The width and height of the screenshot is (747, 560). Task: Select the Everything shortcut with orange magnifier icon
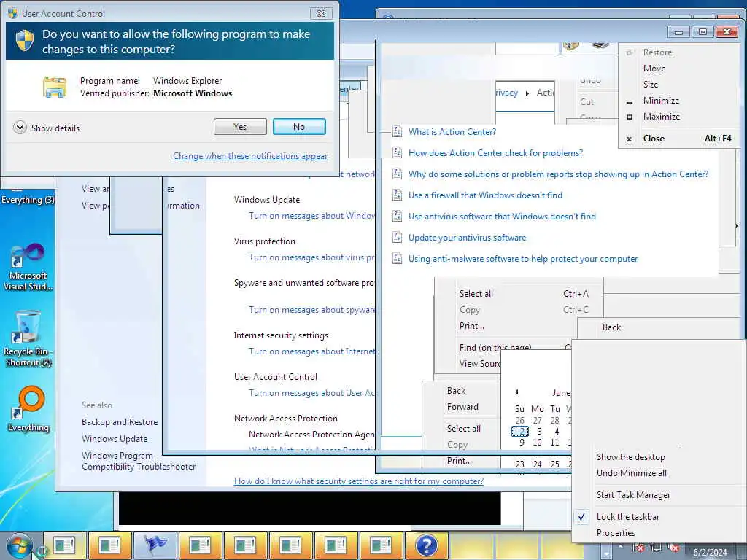tap(28, 409)
